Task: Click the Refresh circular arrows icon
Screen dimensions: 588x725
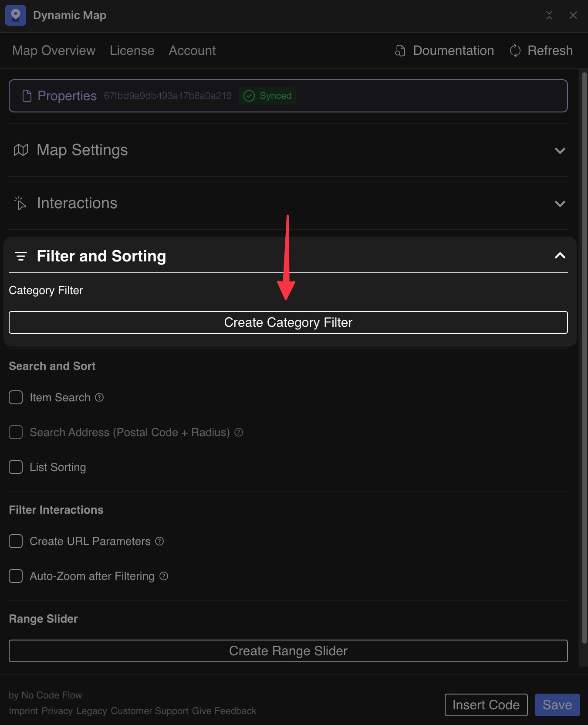Action: pos(515,51)
